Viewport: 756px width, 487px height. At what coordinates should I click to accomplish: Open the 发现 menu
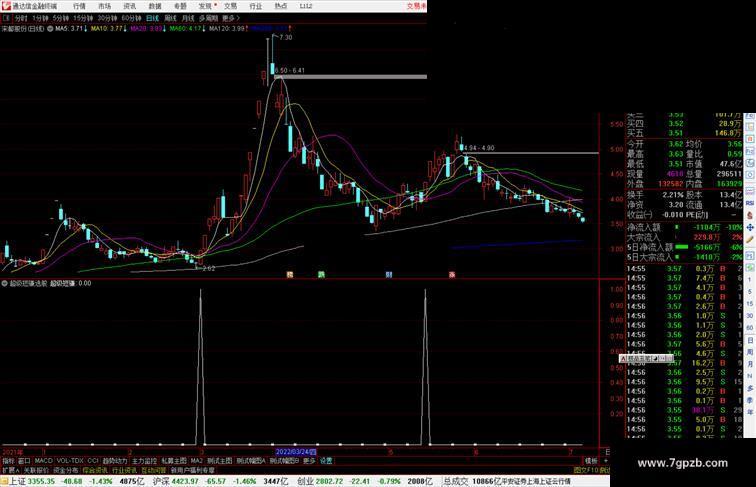tap(205, 6)
